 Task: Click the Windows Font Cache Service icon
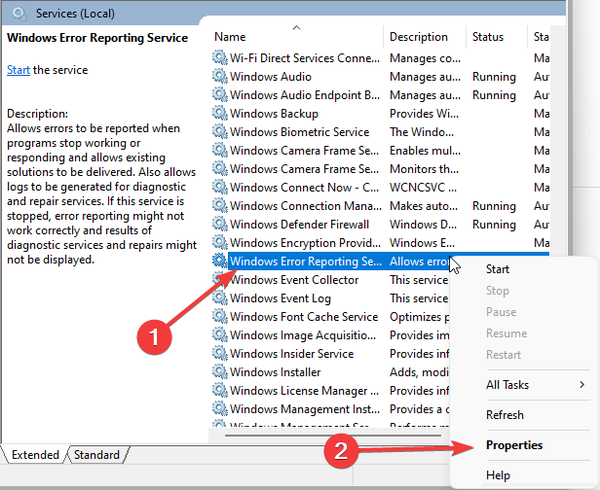click(x=219, y=317)
